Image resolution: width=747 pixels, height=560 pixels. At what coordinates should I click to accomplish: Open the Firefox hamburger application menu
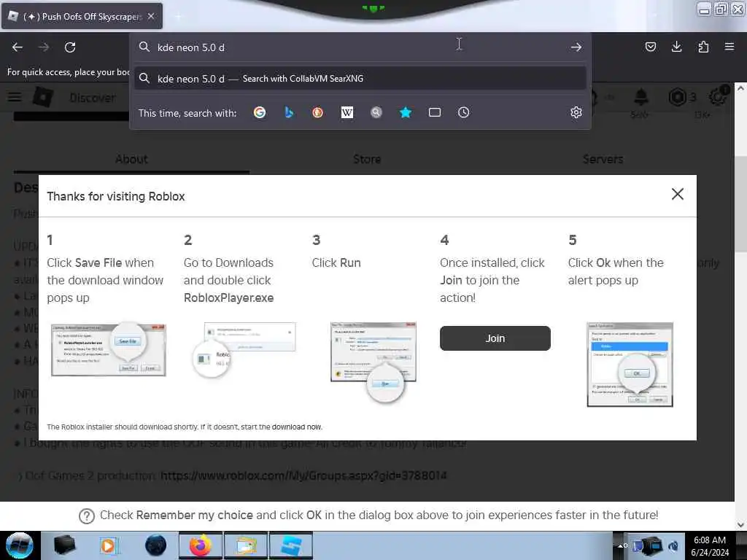tap(729, 47)
